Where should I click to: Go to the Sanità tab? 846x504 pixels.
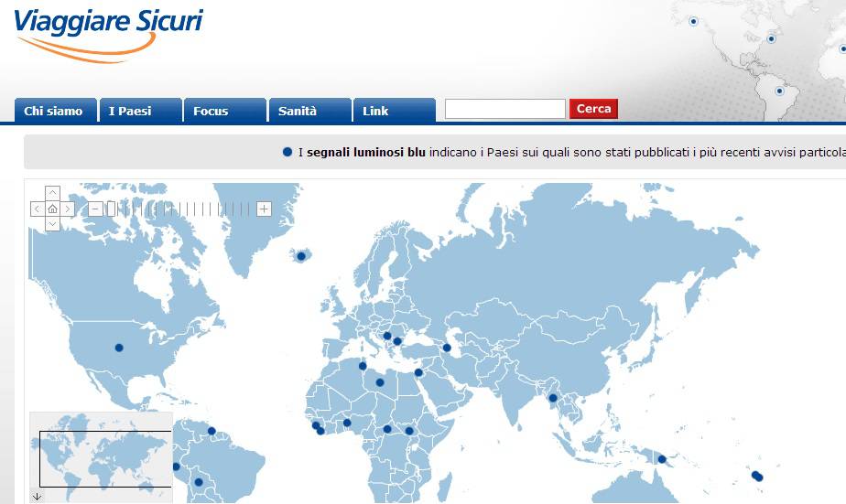point(298,111)
